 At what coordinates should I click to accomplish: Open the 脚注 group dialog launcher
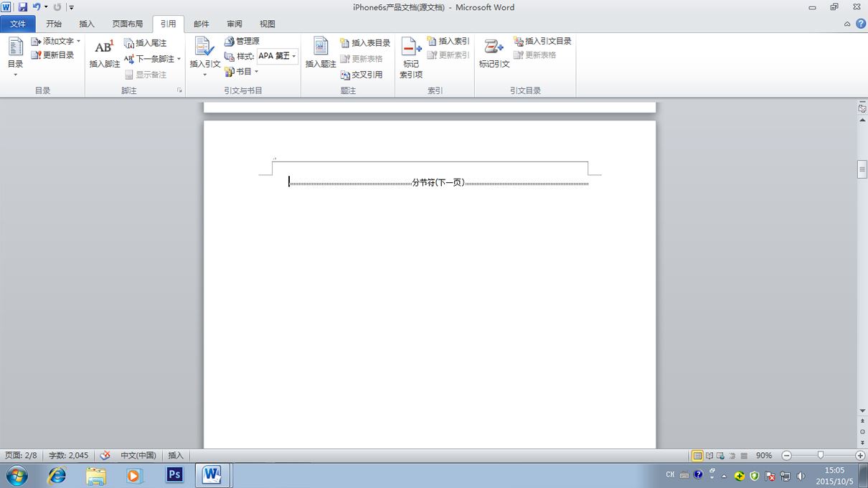click(179, 90)
